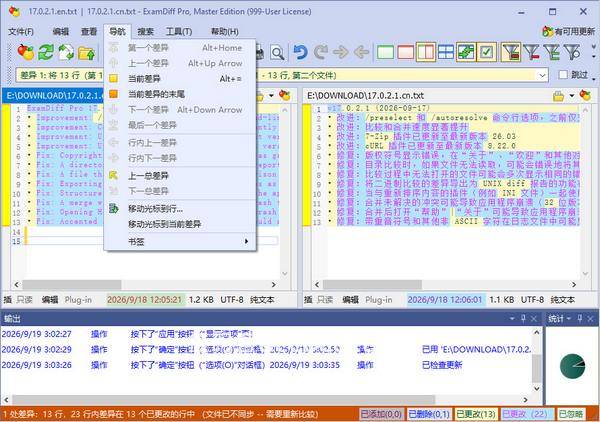Choose 移动光标到当前差异 menu entry
The image size is (600, 422).
180,224
